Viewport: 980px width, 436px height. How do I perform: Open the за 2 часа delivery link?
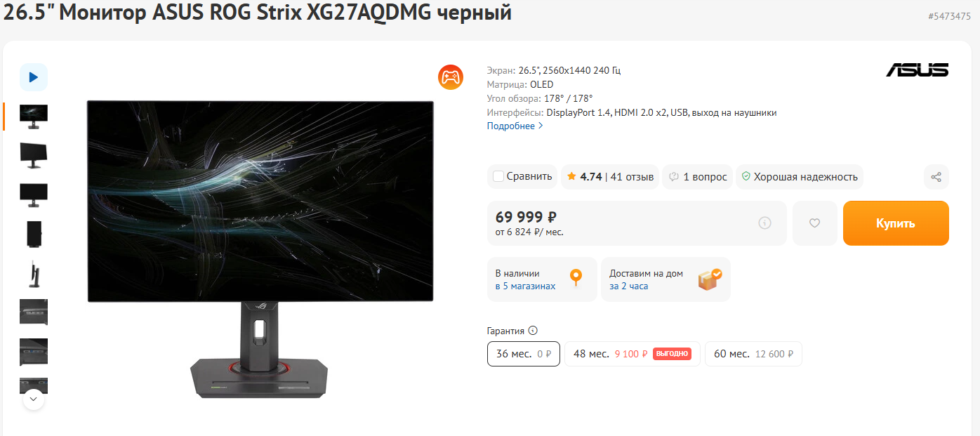(628, 286)
